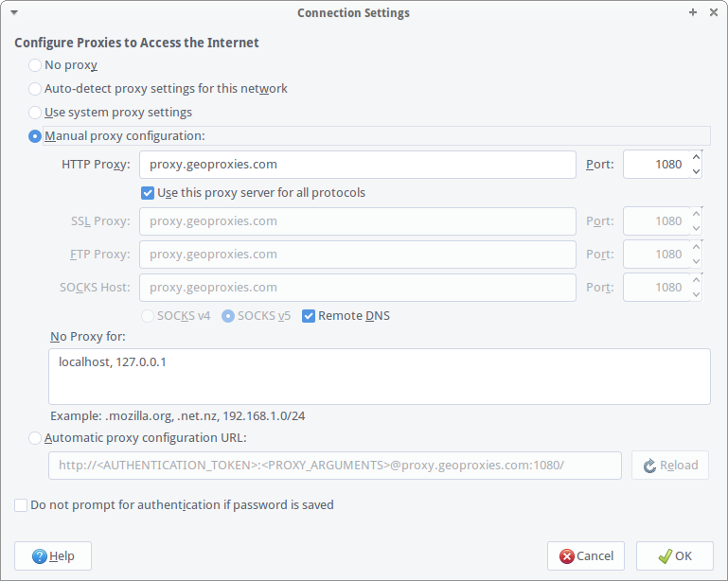The image size is (728, 581).
Task: Increase the FTP Proxy port value
Action: point(696,247)
